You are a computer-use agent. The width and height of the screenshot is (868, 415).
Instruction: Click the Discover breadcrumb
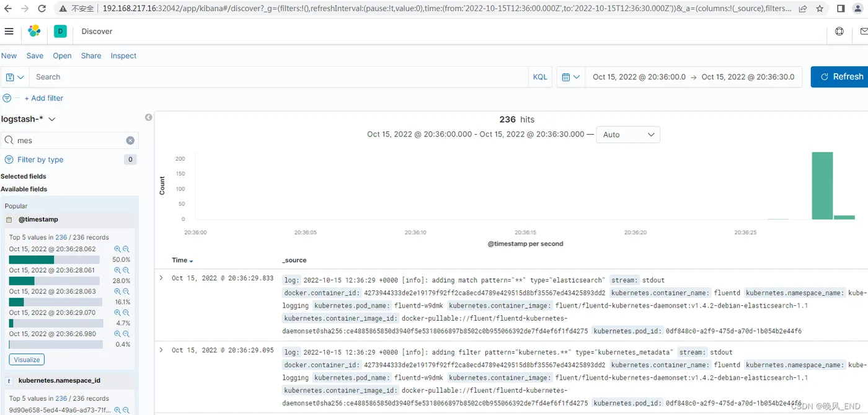click(x=97, y=31)
